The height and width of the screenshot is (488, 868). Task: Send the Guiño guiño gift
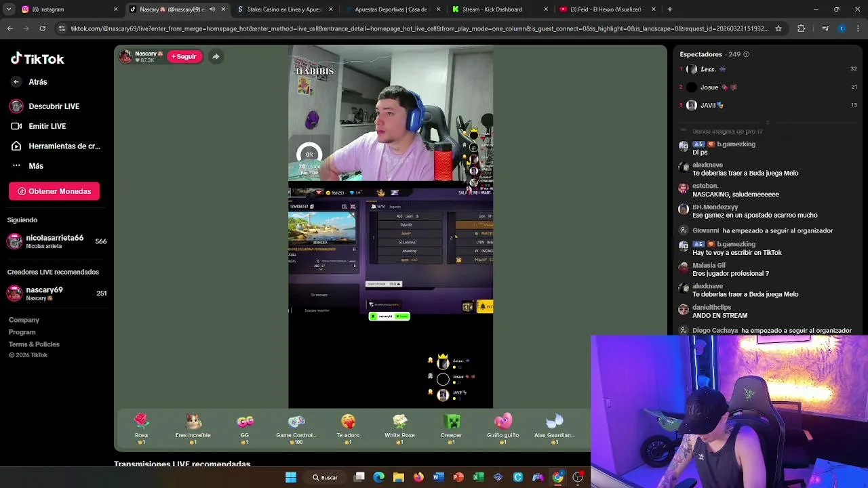pos(502,429)
